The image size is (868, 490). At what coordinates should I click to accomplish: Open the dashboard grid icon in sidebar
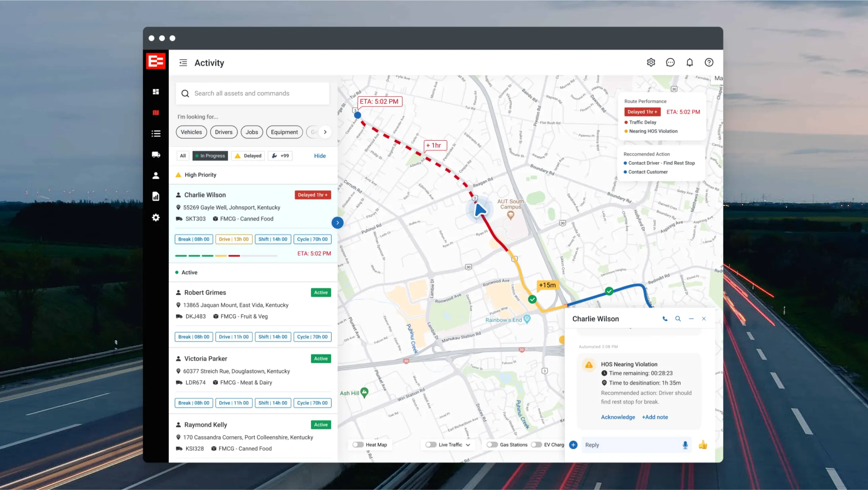coord(156,92)
